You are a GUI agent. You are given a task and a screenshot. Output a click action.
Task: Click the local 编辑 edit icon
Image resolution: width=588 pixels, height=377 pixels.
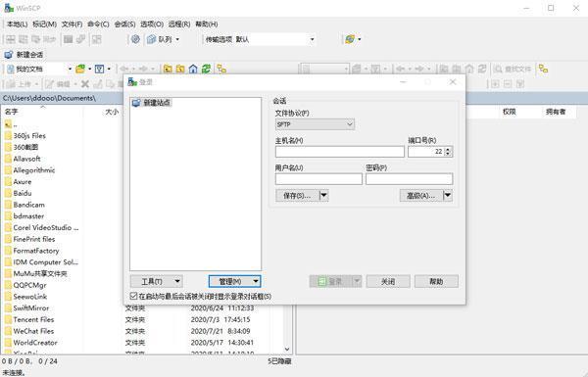pyautogui.click(x=50, y=84)
